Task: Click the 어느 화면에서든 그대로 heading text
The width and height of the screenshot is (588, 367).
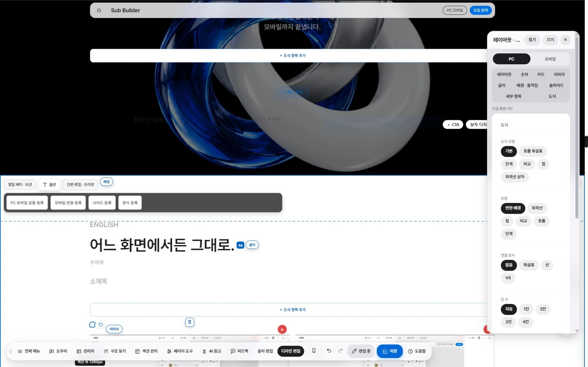Action: pos(162,245)
